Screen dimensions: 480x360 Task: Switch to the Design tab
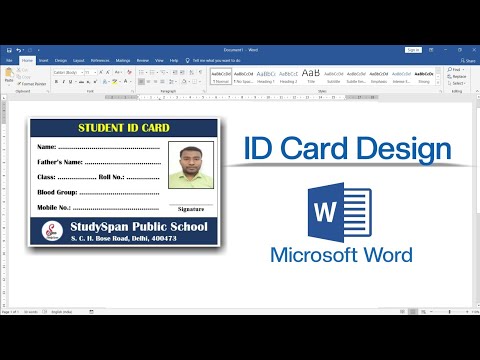[61, 61]
